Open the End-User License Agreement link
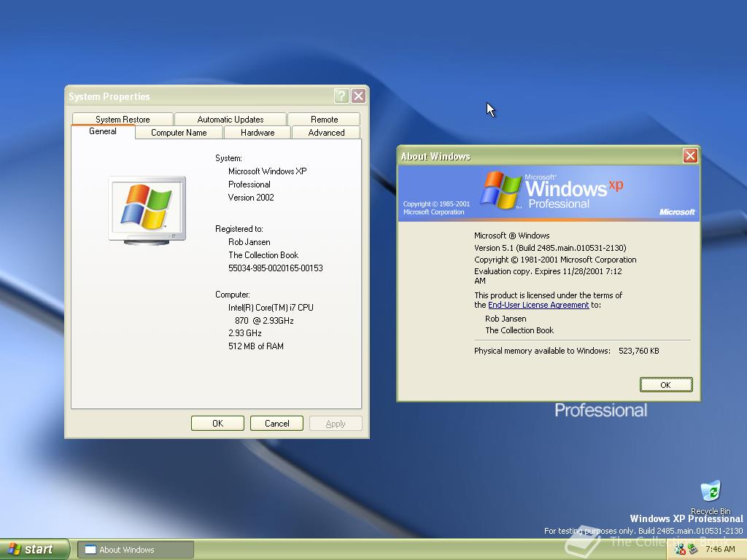Viewport: 747px width, 560px height. [x=538, y=305]
